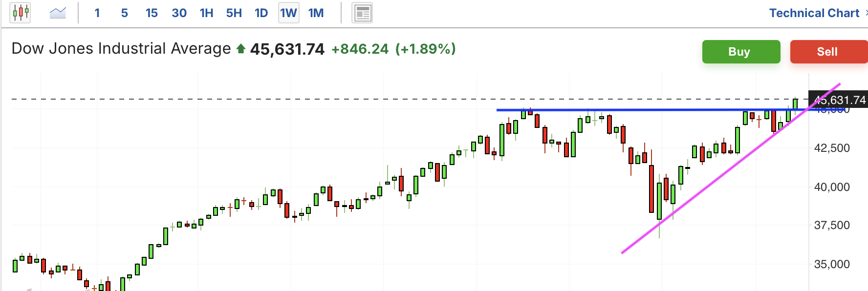Select the 15 minute interval
The image size is (868, 291).
(x=152, y=13)
